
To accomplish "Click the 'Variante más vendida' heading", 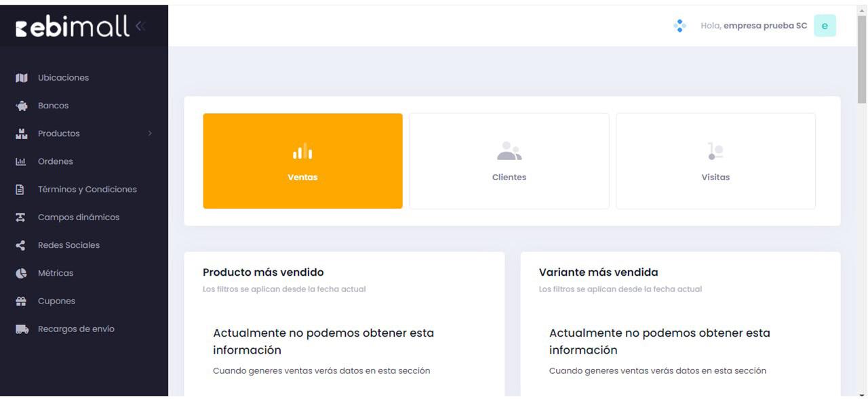I will pos(598,272).
